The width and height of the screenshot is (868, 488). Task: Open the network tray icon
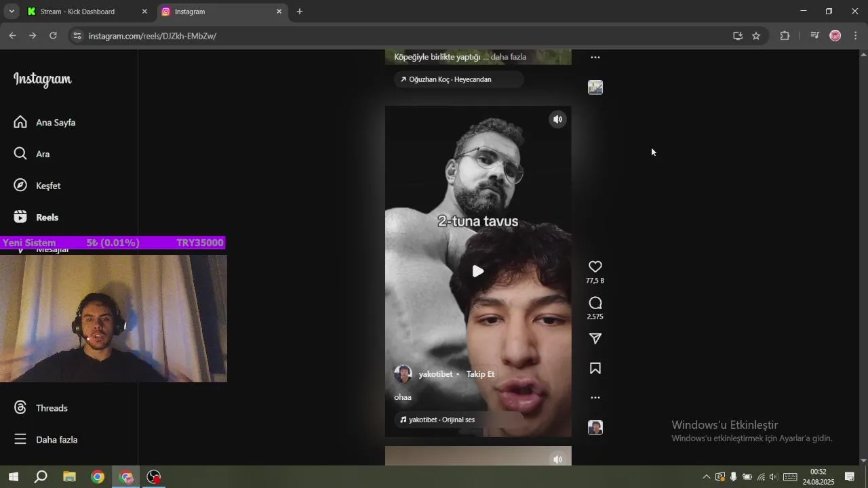tap(761, 477)
